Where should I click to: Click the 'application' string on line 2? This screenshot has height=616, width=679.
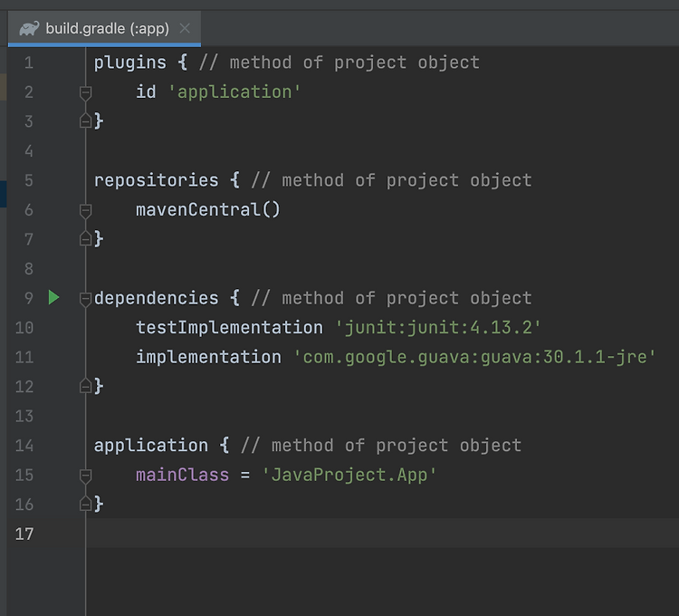coord(234,91)
